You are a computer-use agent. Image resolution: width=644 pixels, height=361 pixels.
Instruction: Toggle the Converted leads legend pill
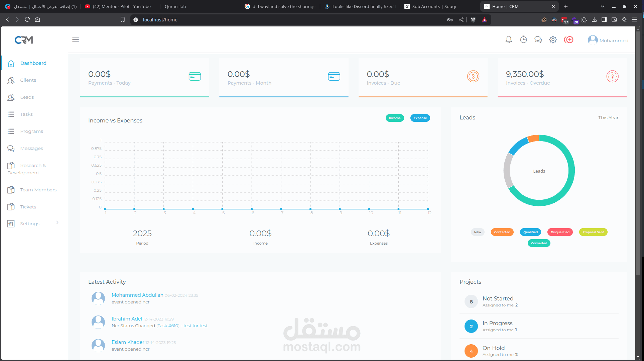pyautogui.click(x=539, y=243)
